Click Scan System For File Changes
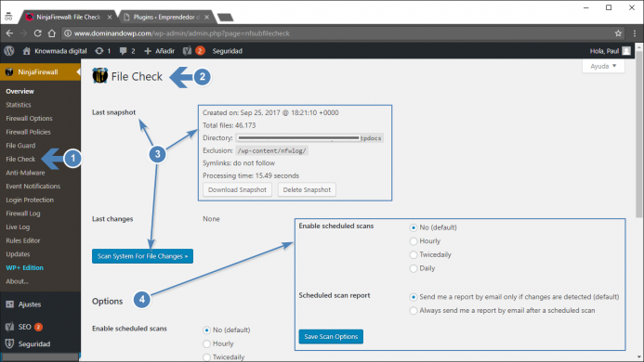 pos(142,256)
